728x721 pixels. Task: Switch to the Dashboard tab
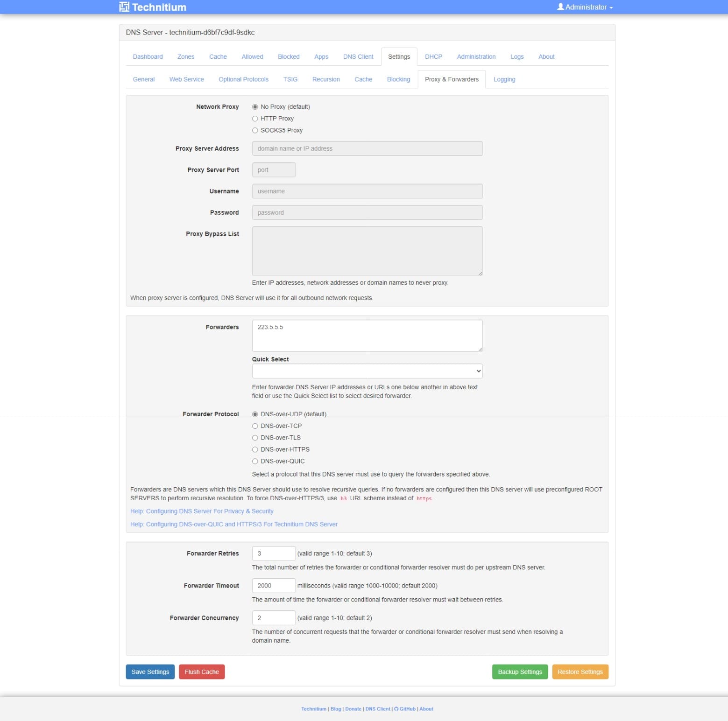tap(148, 56)
